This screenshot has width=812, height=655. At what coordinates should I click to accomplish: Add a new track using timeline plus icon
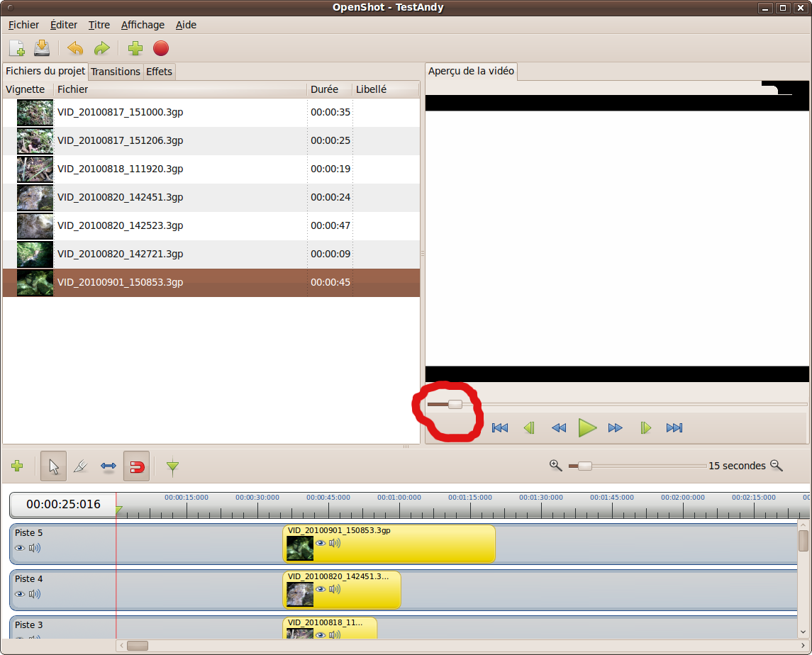click(x=17, y=466)
